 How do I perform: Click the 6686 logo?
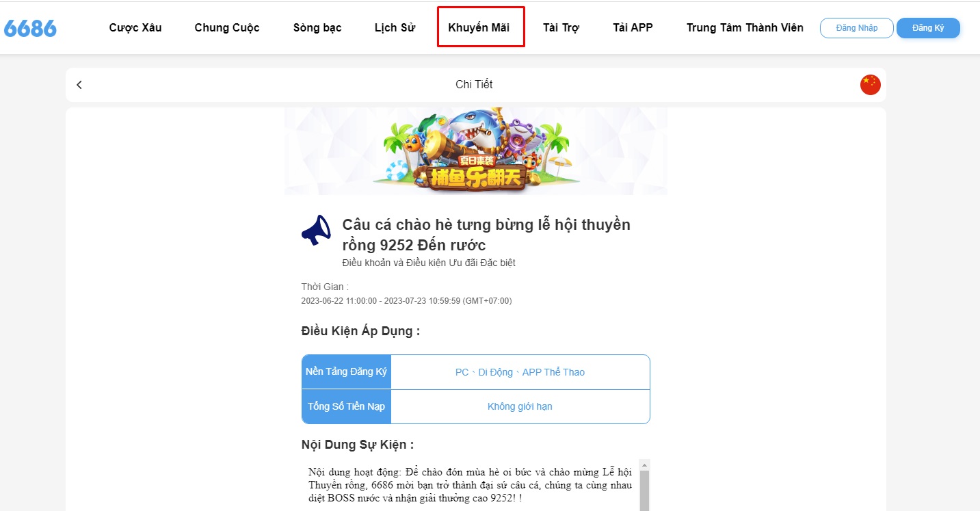[x=30, y=28]
